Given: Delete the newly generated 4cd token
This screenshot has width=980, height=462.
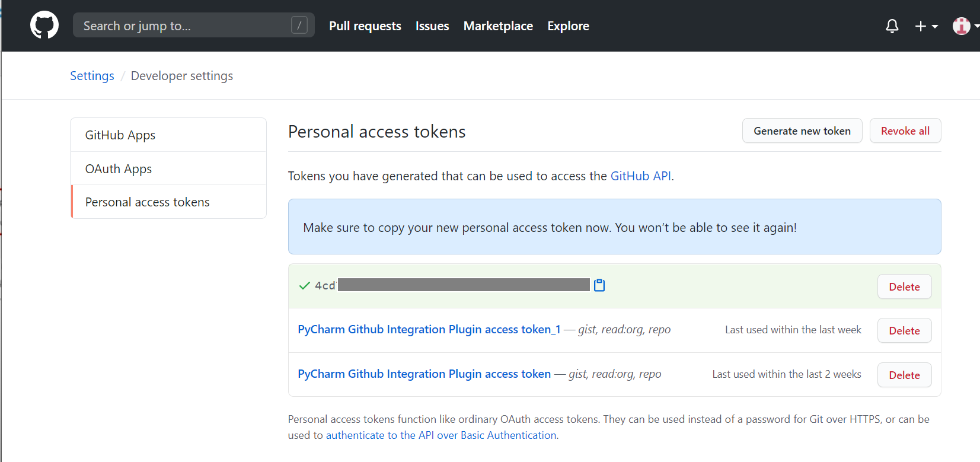Looking at the screenshot, I should [904, 287].
